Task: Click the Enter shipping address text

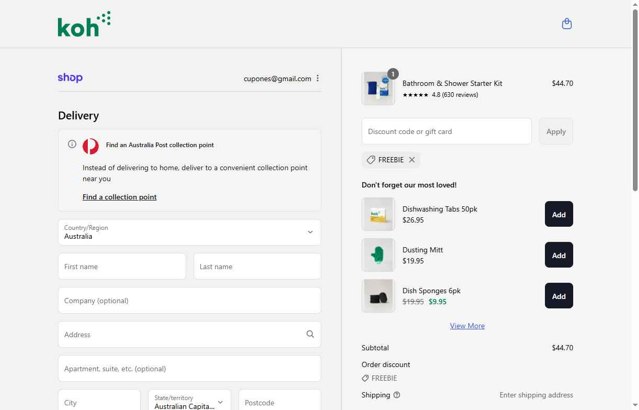Action: point(536,395)
